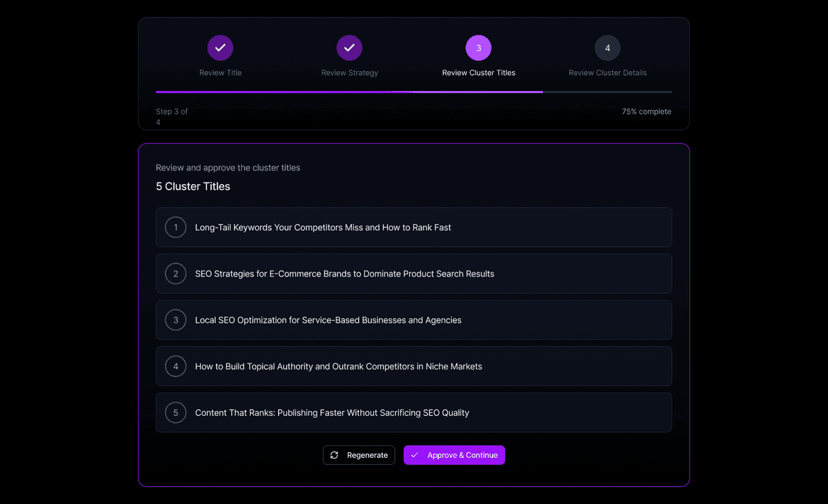Click the '75% complete' label

click(647, 112)
